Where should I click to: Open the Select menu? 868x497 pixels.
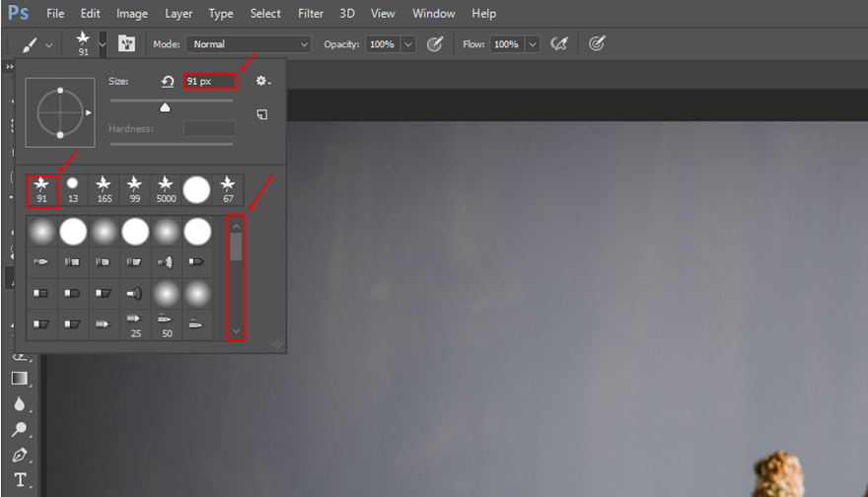[x=265, y=13]
